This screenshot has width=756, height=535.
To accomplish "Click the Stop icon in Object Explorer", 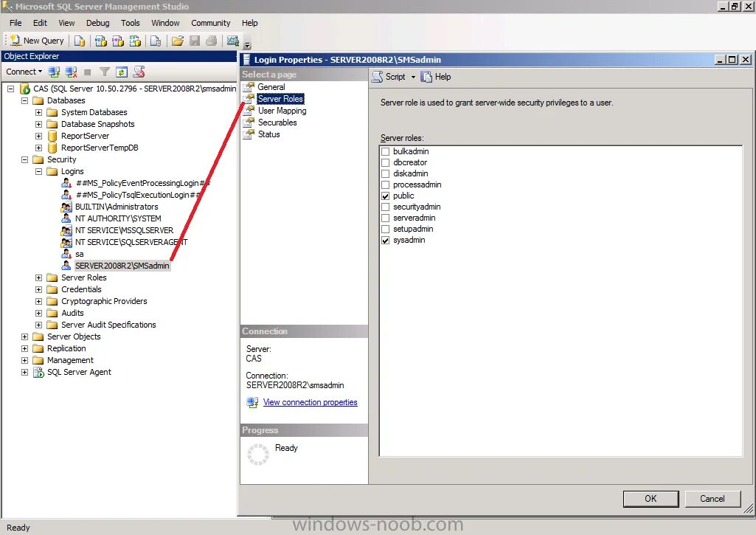I will click(x=87, y=72).
